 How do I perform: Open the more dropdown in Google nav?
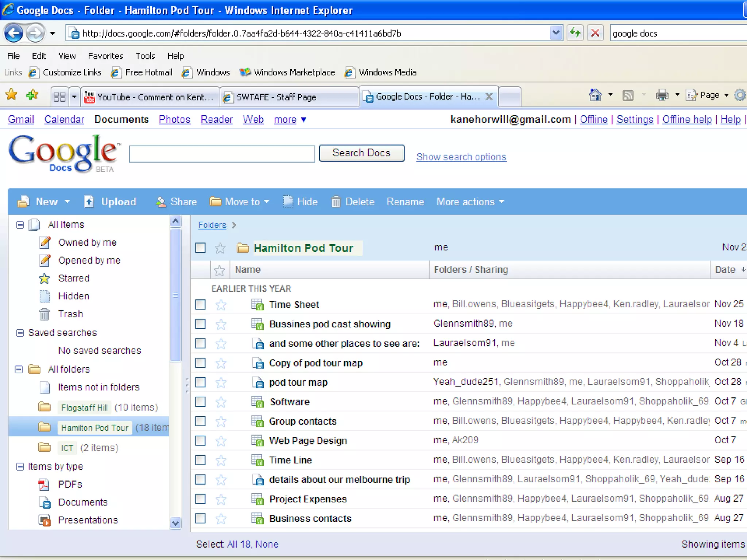(x=290, y=120)
